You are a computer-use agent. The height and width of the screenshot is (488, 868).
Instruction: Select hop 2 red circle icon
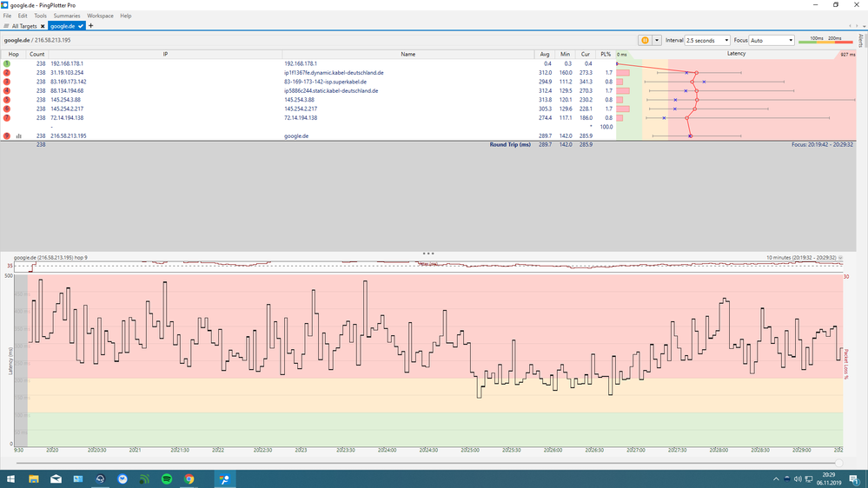(x=7, y=72)
